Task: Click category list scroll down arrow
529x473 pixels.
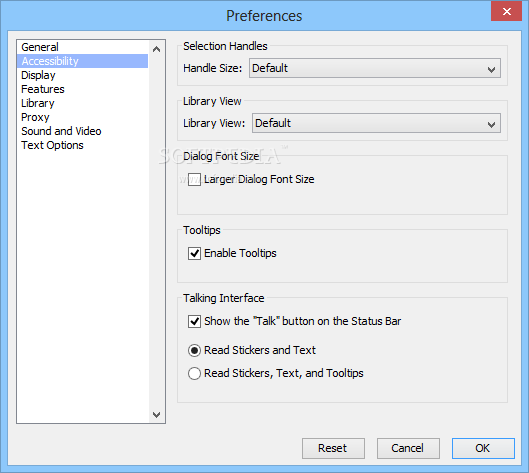Action: pos(157,414)
